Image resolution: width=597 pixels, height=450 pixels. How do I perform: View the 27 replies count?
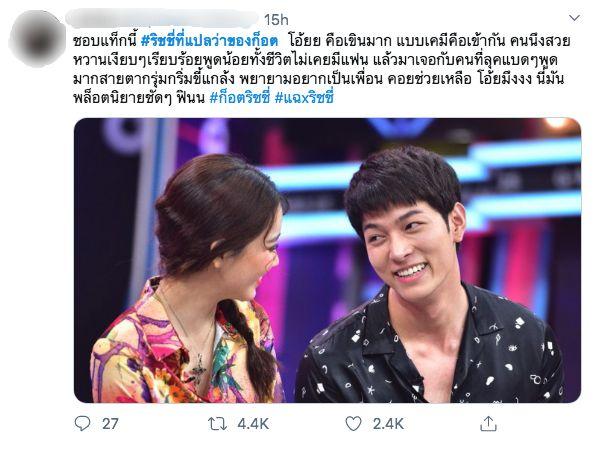[110, 424]
